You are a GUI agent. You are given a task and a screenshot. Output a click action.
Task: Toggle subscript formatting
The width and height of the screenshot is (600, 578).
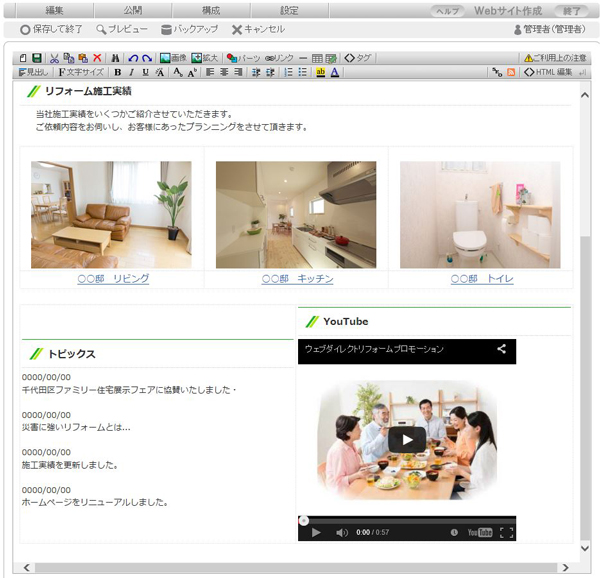[178, 72]
